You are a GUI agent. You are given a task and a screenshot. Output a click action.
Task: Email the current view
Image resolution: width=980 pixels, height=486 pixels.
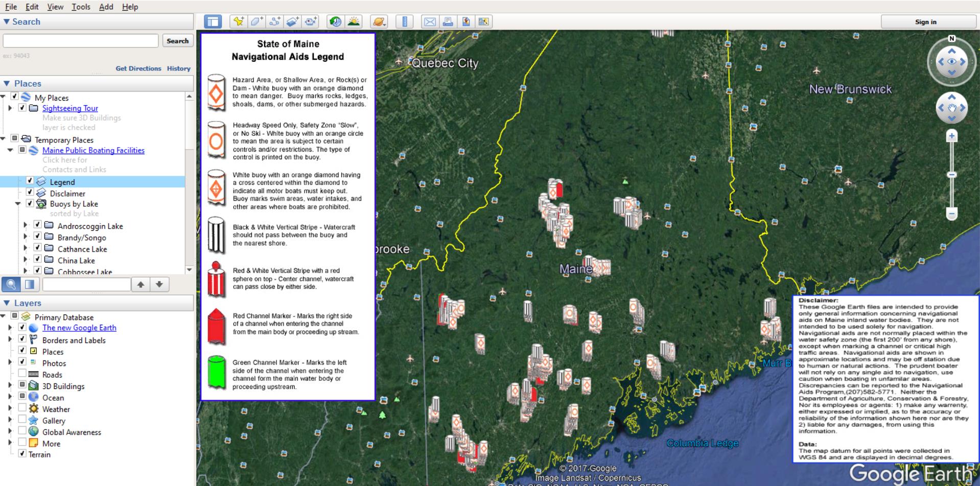430,21
